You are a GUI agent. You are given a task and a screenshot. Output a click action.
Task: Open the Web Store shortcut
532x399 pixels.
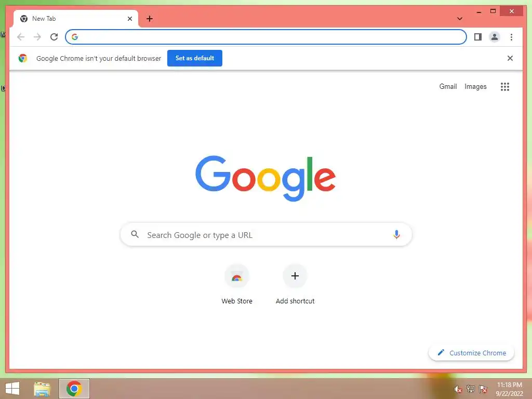pos(237,284)
